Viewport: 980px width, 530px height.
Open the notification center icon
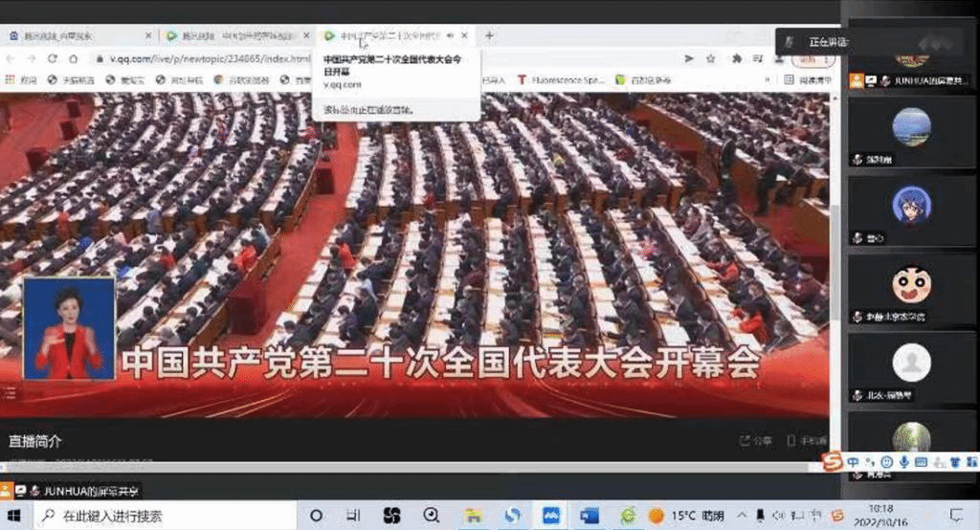tap(956, 517)
